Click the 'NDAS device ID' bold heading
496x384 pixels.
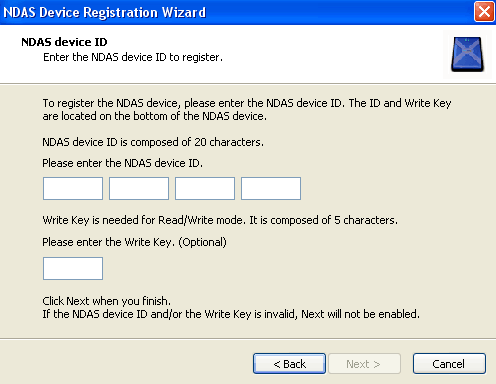pos(64,42)
